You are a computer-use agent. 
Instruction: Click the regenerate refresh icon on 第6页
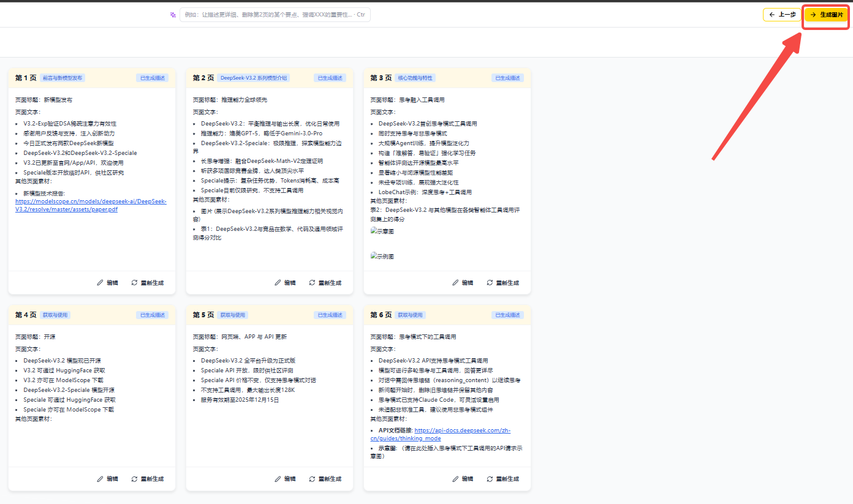[489, 478]
